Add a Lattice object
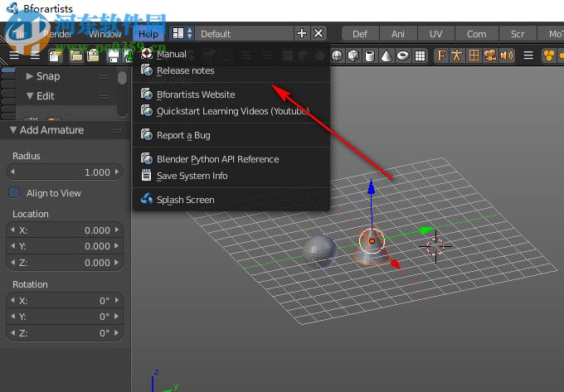 click(x=474, y=56)
